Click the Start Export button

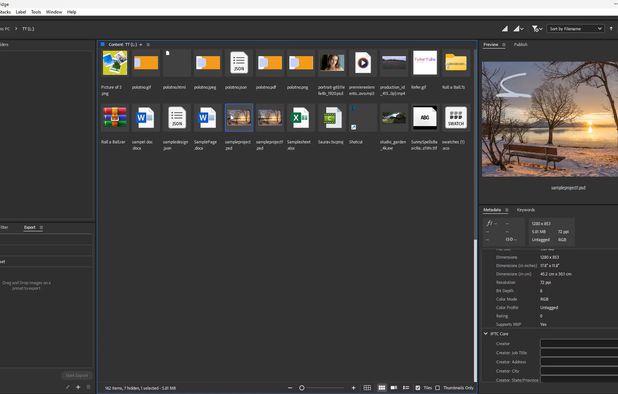pos(76,375)
